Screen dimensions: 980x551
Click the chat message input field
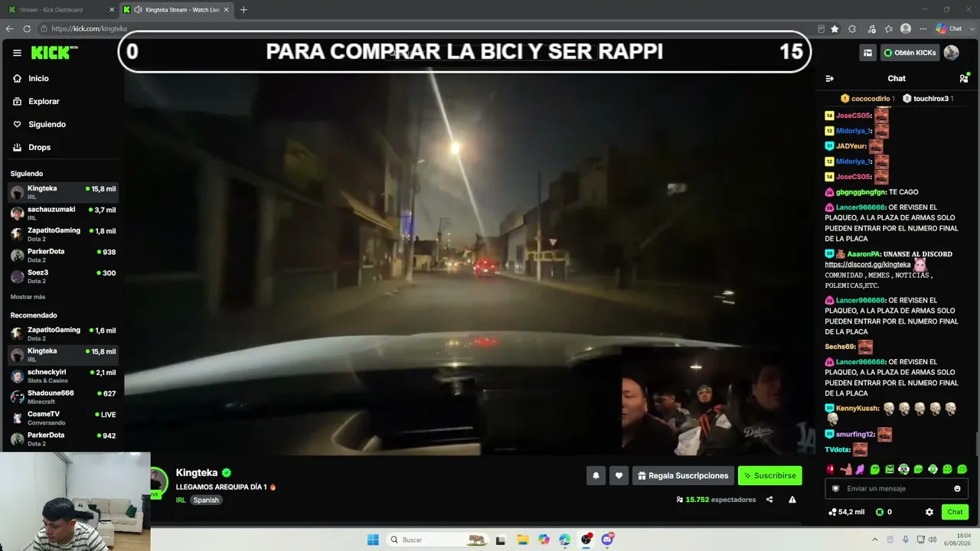[x=897, y=488]
